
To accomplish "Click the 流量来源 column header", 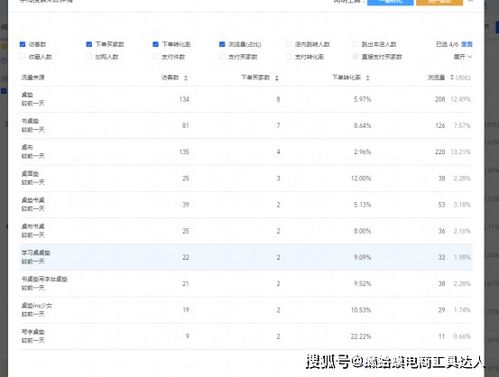I will [x=33, y=77].
